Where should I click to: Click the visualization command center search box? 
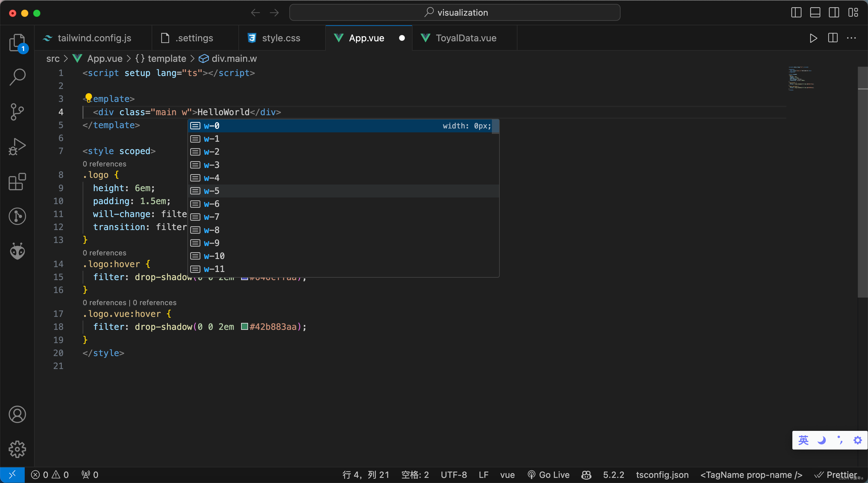coord(454,12)
